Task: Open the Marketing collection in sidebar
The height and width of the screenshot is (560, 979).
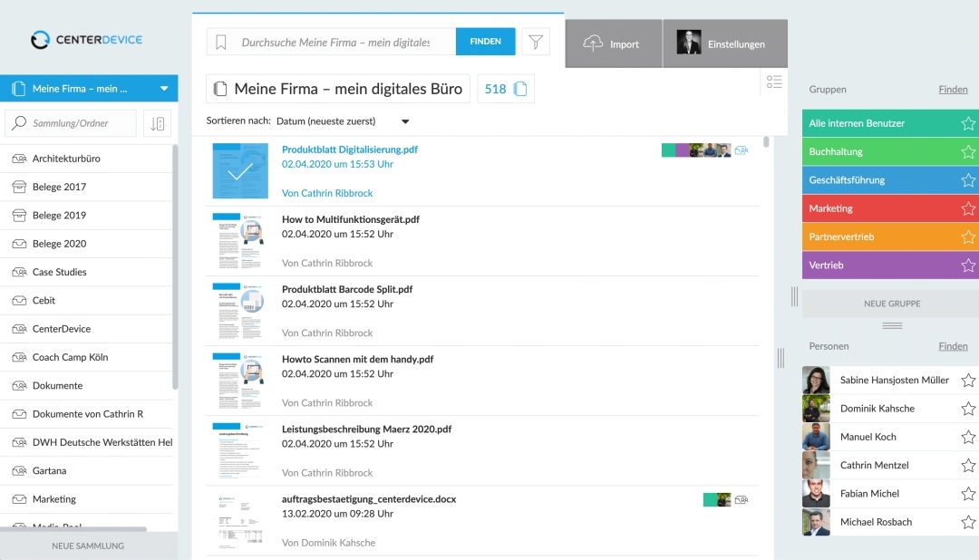Action: (86, 499)
